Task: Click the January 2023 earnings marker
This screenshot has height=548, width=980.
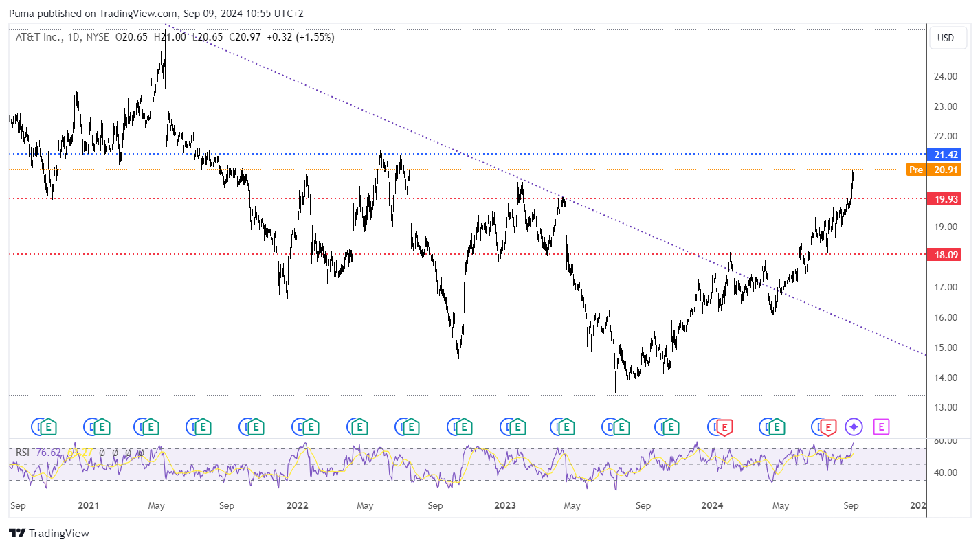Action: click(x=517, y=427)
